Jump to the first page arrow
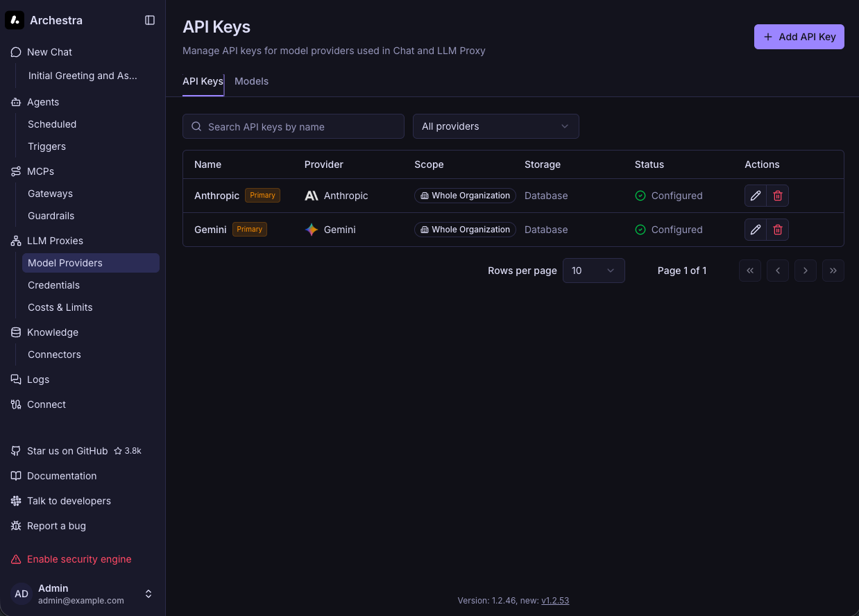 coord(750,271)
